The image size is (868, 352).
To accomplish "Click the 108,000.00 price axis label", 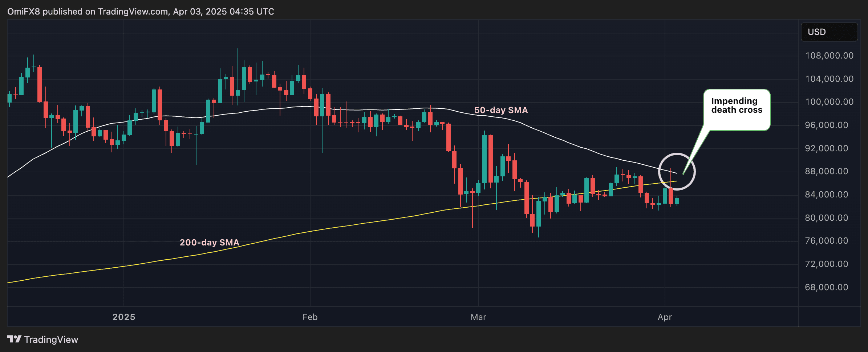I will click(829, 56).
